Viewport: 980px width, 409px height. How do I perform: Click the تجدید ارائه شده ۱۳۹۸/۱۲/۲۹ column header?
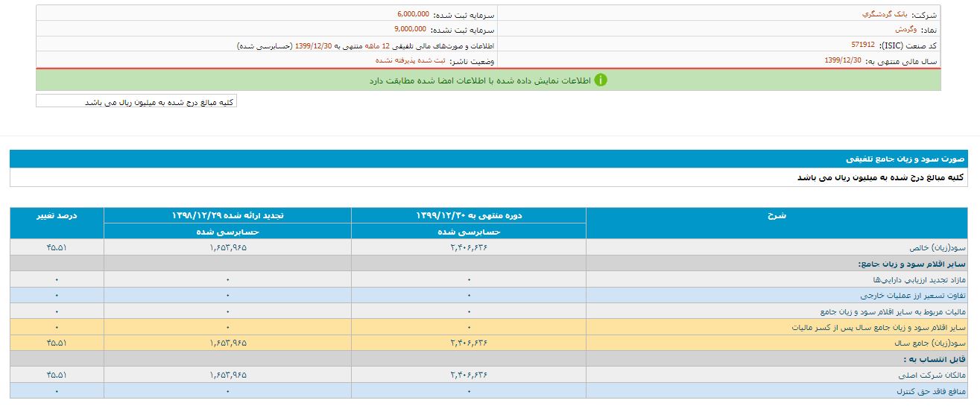click(227, 216)
